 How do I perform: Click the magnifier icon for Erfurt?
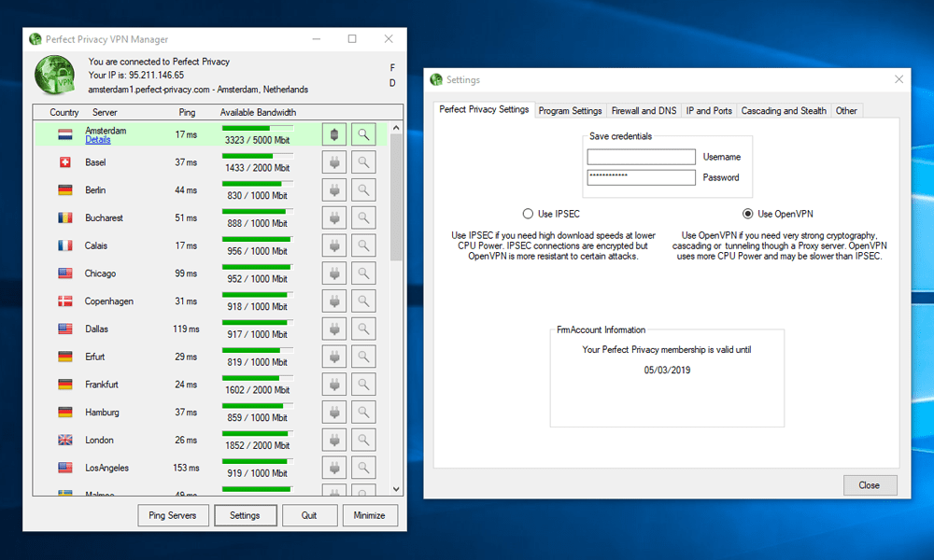point(363,357)
